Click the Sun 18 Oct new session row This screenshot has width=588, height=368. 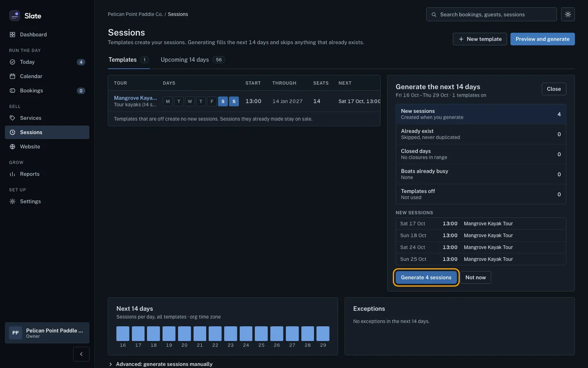coord(481,236)
